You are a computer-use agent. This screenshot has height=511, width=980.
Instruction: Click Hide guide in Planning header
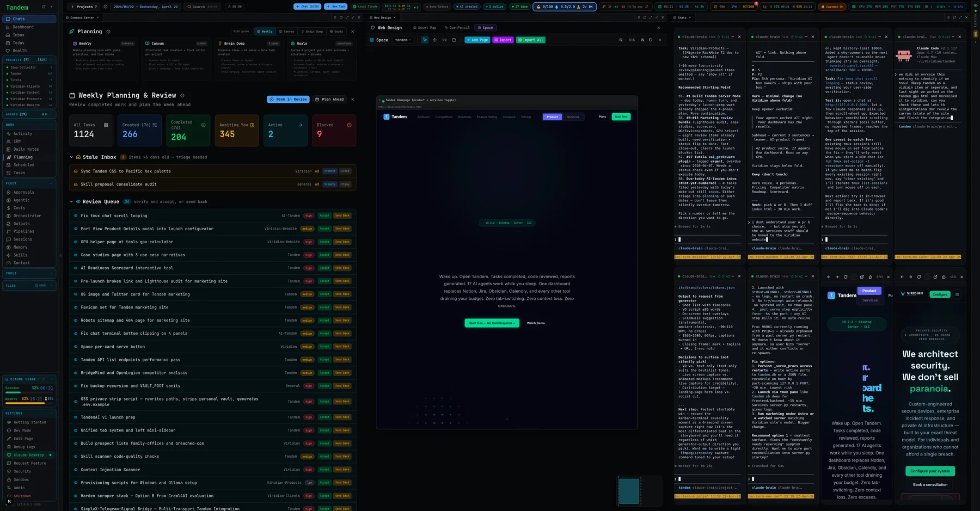click(241, 32)
